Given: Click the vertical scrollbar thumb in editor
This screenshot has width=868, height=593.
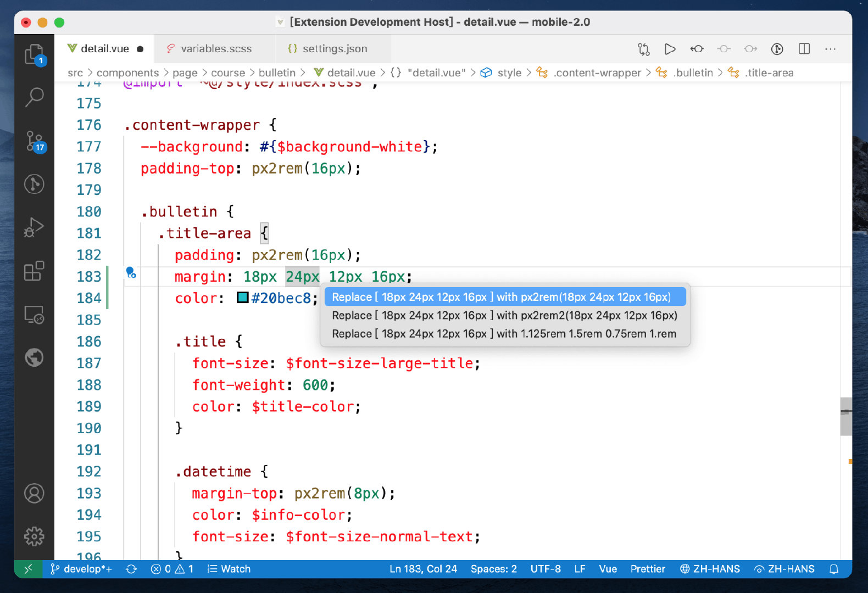Looking at the screenshot, I should point(846,416).
